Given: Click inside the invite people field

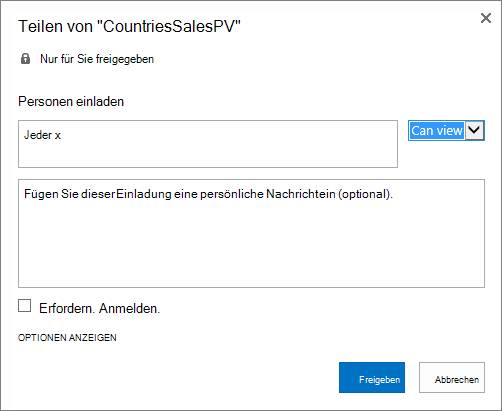Looking at the screenshot, I should 208,144.
